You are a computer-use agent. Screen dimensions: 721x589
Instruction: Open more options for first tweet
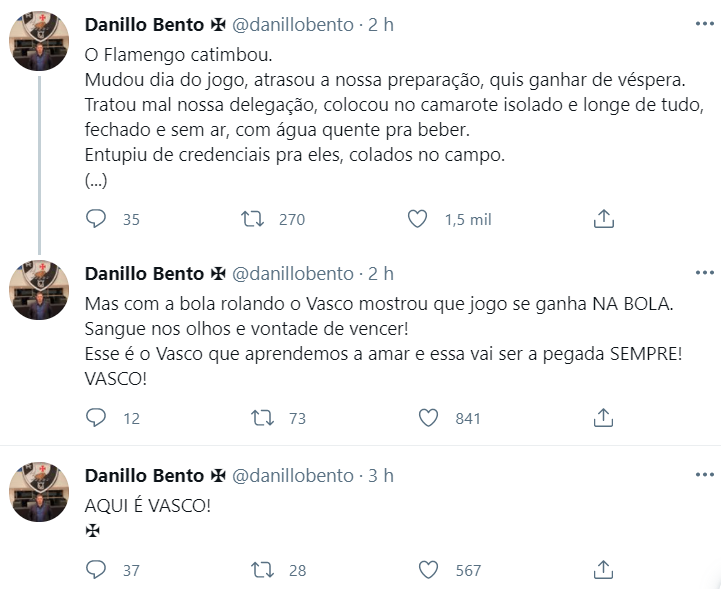pyautogui.click(x=704, y=22)
